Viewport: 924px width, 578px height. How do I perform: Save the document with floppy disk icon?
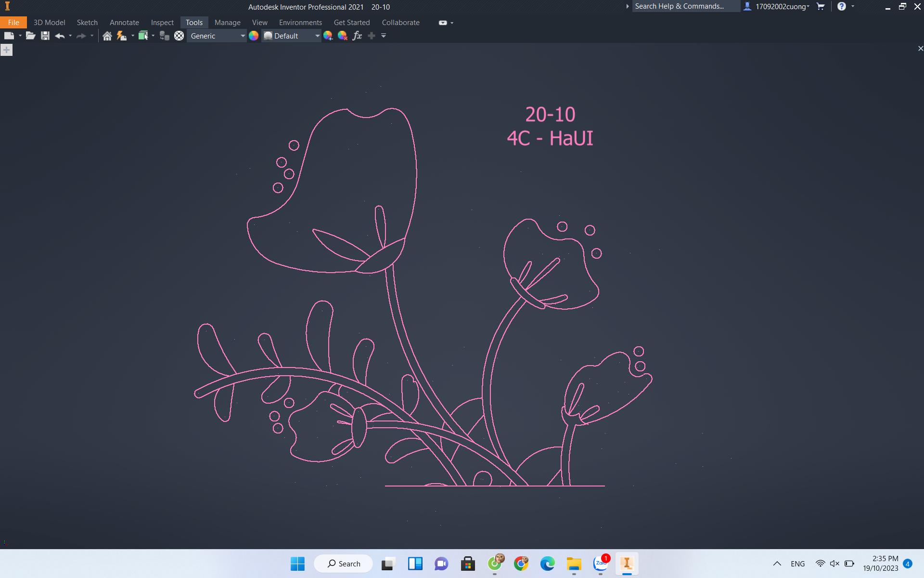pos(45,36)
